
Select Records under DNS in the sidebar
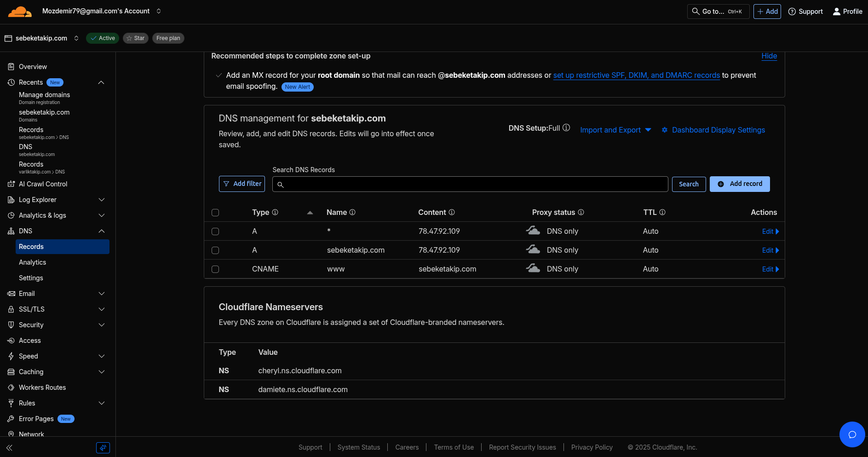[x=63, y=247]
